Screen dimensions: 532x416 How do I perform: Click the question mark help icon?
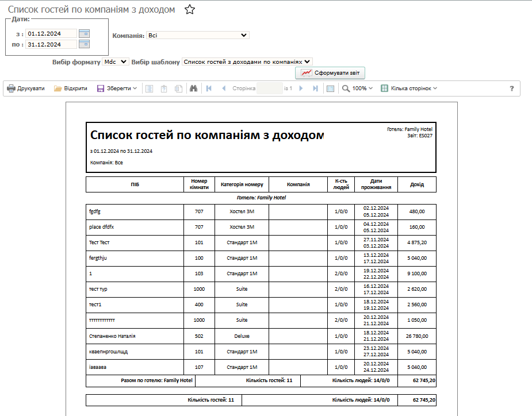tap(511, 88)
